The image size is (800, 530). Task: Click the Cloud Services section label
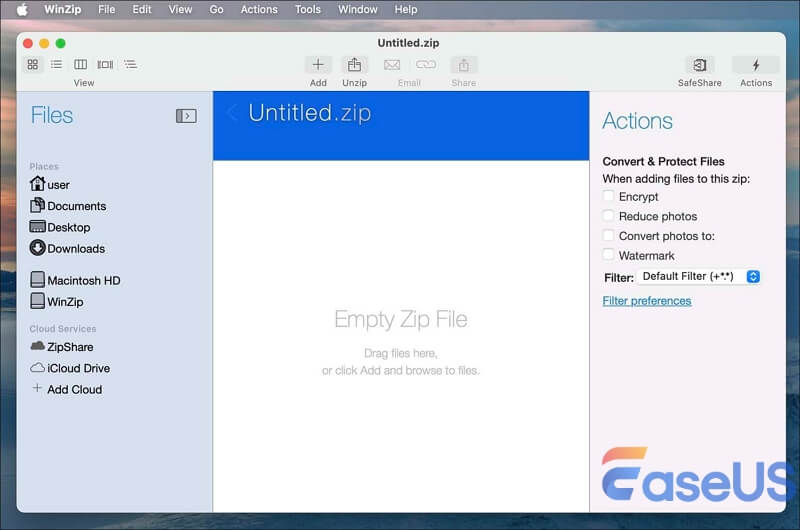click(63, 329)
